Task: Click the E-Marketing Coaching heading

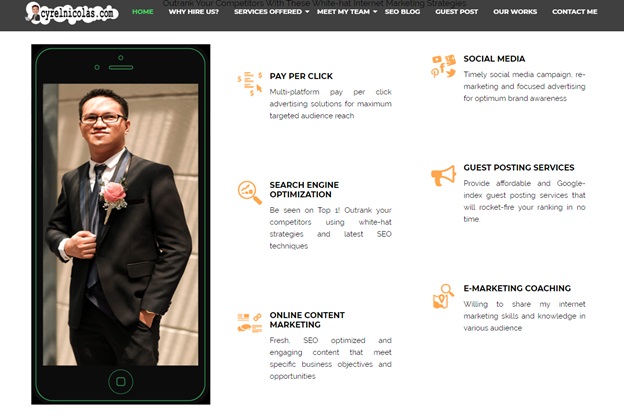Action: click(x=517, y=288)
